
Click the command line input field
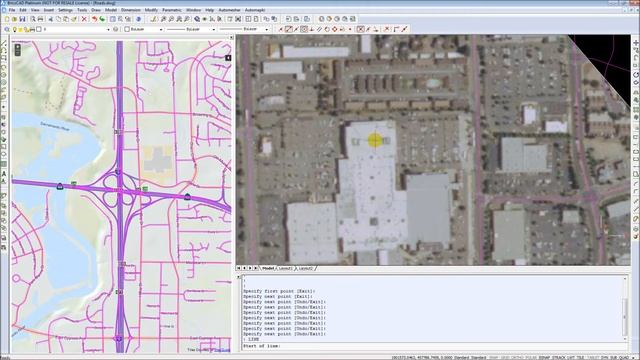[435, 346]
